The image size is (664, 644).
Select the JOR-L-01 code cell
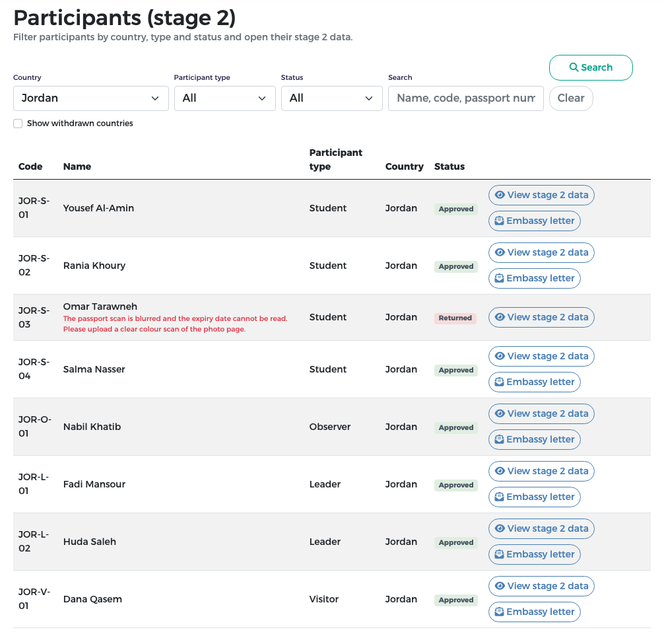point(34,484)
